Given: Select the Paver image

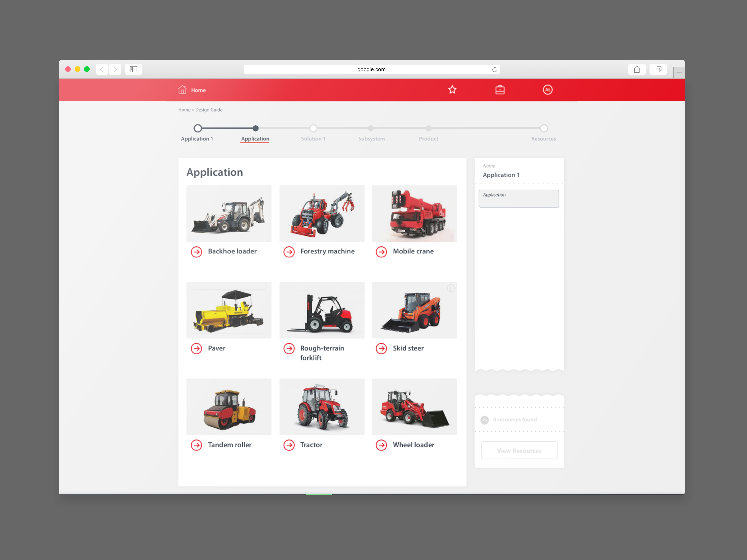Looking at the screenshot, I should coord(229,310).
